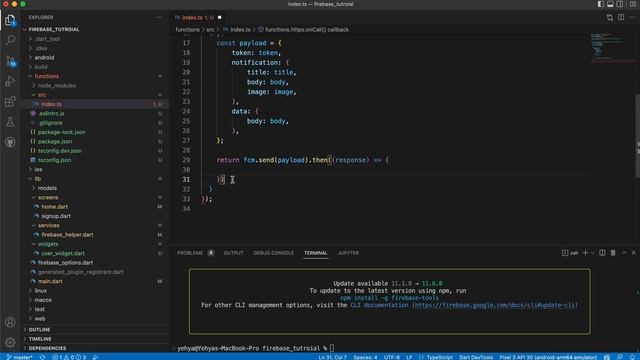The height and width of the screenshot is (360, 640).
Task: Switch to the OUTPUT tab
Action: (233, 253)
